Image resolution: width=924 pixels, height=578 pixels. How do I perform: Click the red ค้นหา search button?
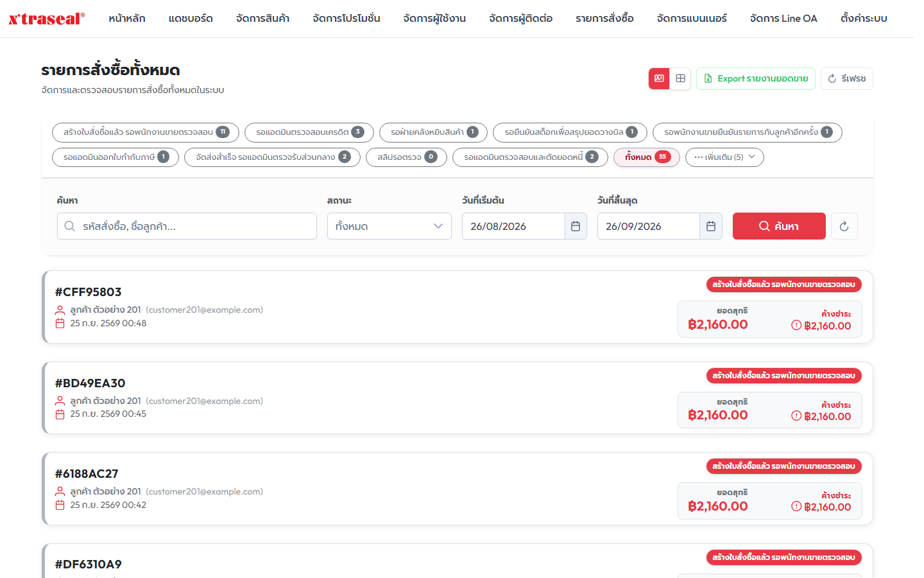[779, 226]
